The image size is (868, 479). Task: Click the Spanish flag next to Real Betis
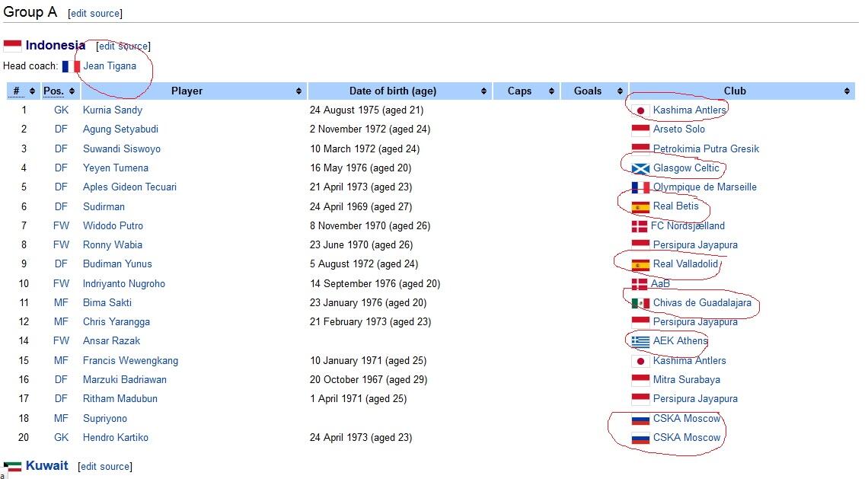pos(640,206)
